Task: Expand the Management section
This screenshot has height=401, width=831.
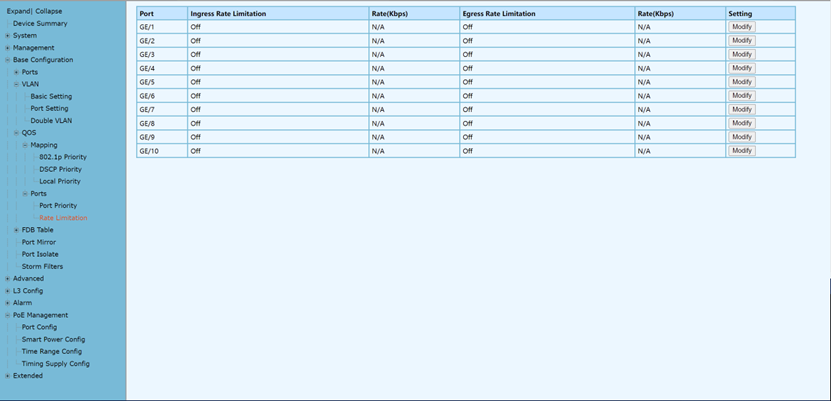Action: tap(8, 48)
